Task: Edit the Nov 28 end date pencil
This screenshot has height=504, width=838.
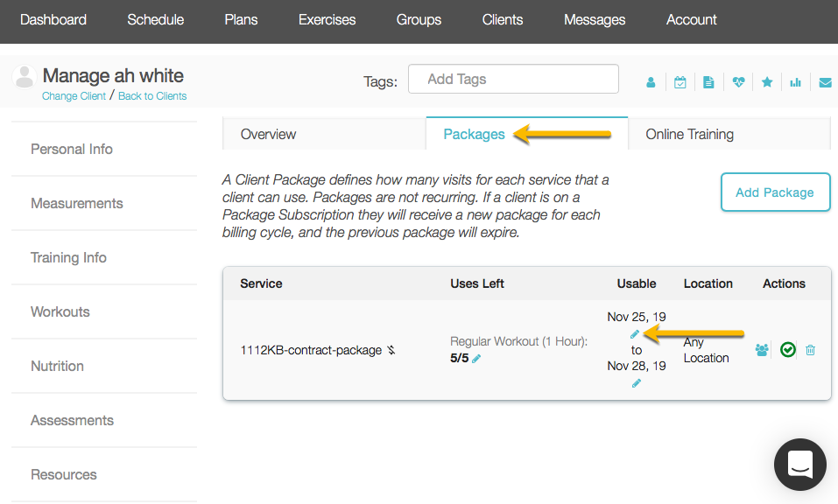Action: coord(636,382)
